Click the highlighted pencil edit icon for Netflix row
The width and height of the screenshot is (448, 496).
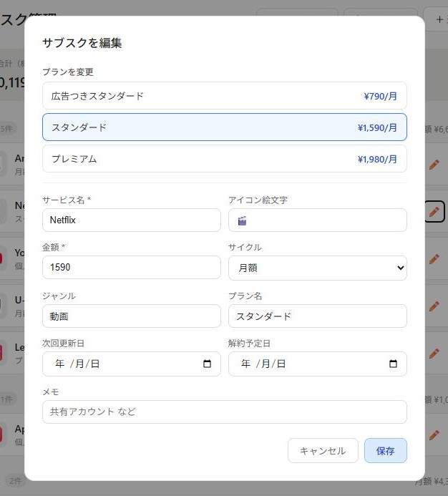pyautogui.click(x=434, y=212)
